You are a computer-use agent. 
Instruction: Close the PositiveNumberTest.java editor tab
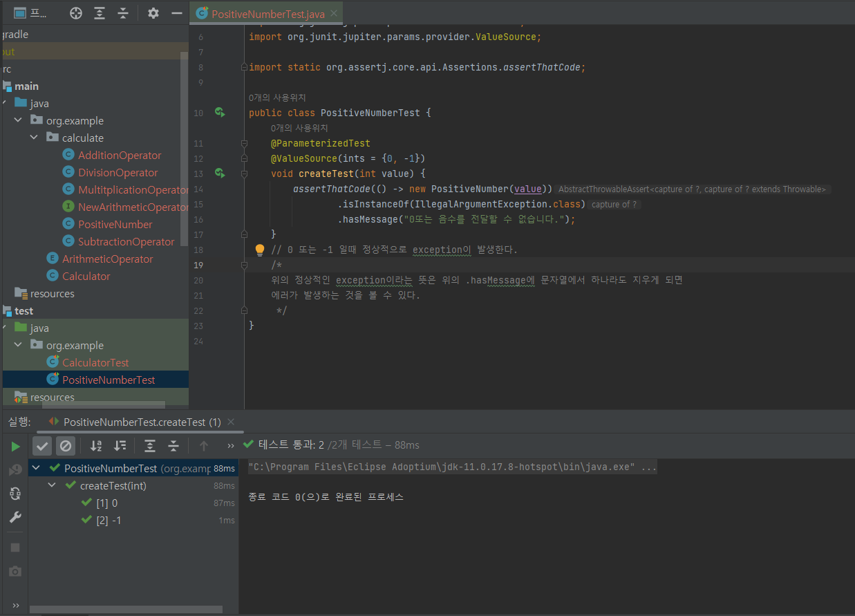point(332,14)
